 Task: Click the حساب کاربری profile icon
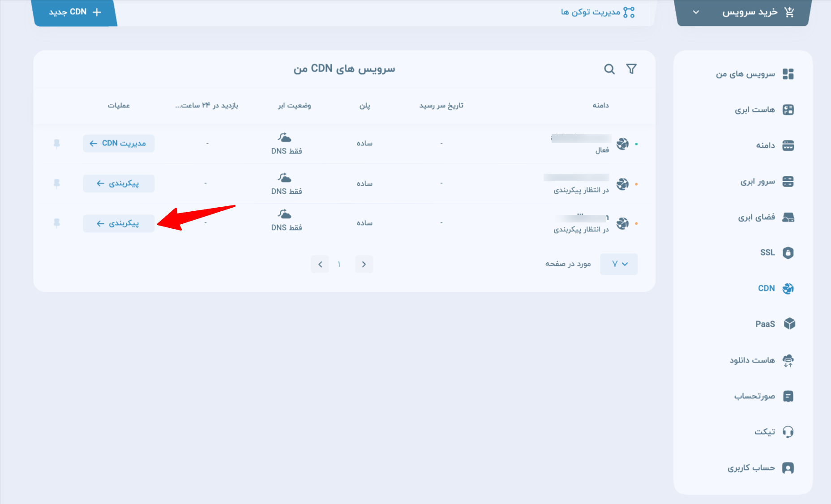788,468
